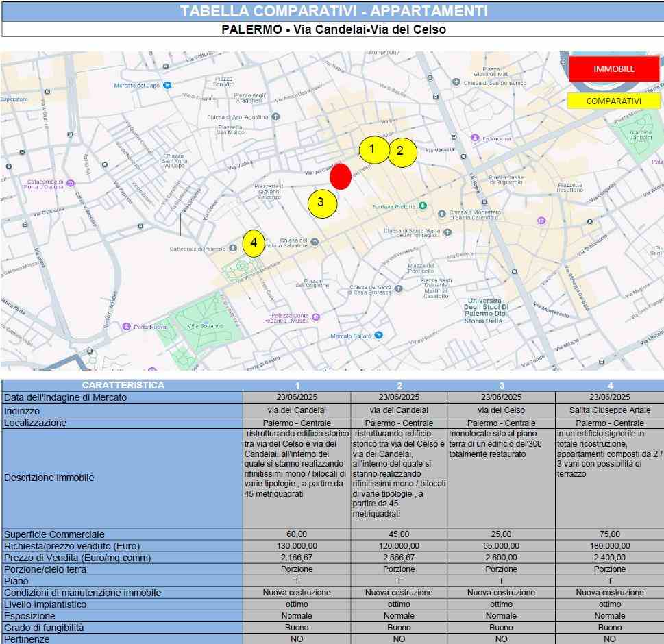Select the 2.600,00 price per sqm cell
Screen dimensions: 664x644
point(501,558)
